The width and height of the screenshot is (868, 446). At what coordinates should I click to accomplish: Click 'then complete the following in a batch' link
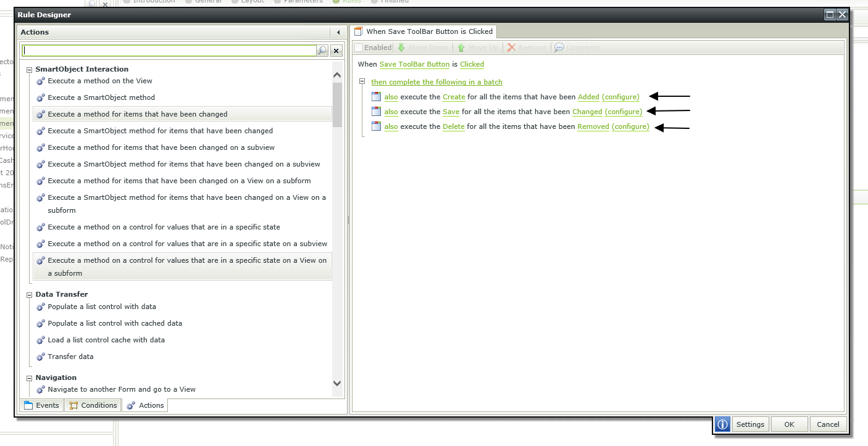(436, 82)
